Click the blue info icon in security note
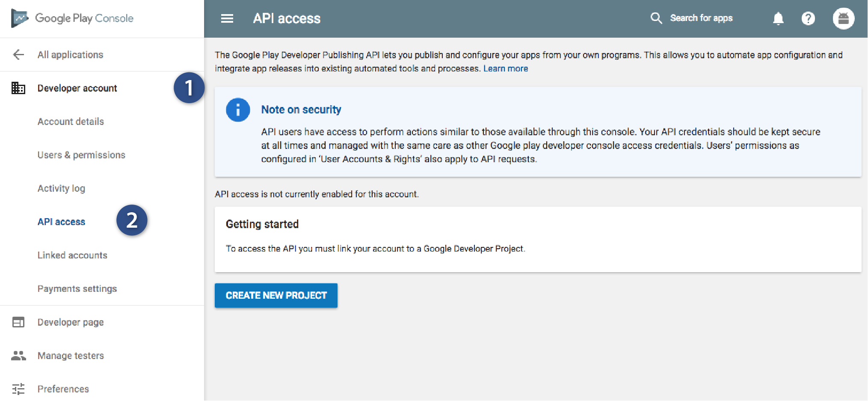The height and width of the screenshot is (401, 868). tap(238, 110)
